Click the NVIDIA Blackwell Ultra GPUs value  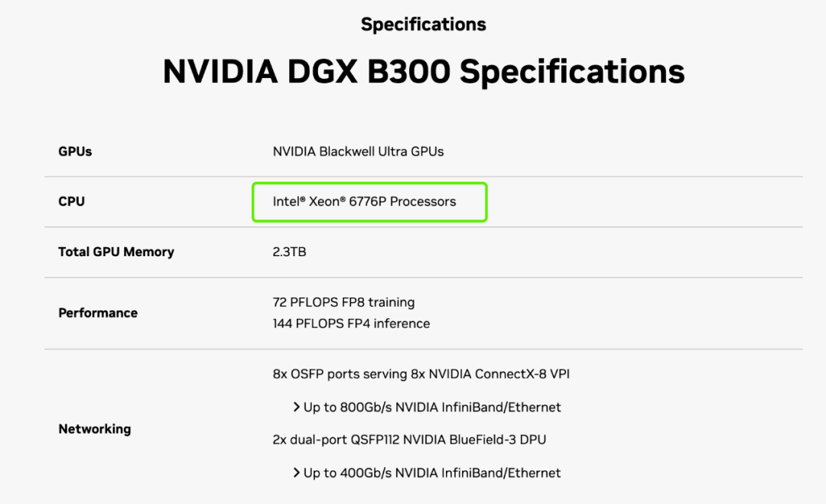(358, 151)
